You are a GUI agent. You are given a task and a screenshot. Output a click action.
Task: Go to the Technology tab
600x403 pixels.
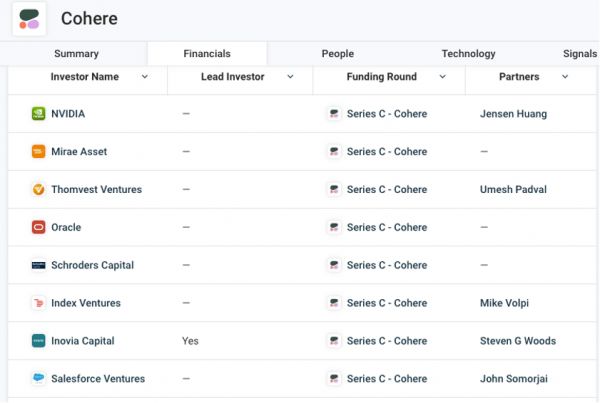coord(468,54)
